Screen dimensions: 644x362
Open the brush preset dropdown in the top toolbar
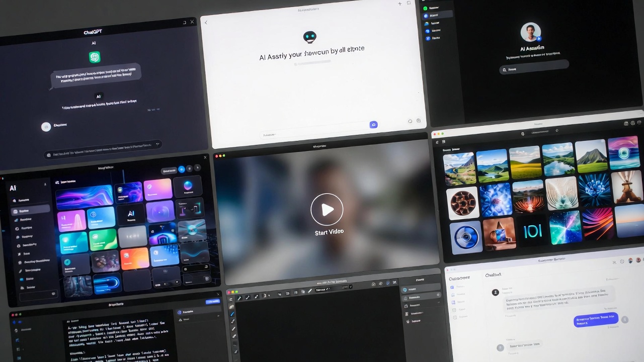point(323,290)
